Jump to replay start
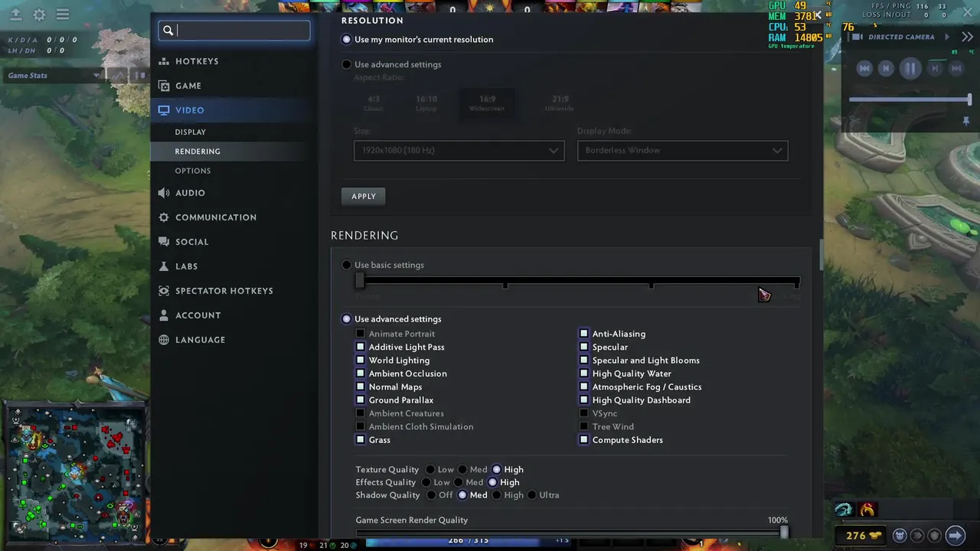 point(864,69)
